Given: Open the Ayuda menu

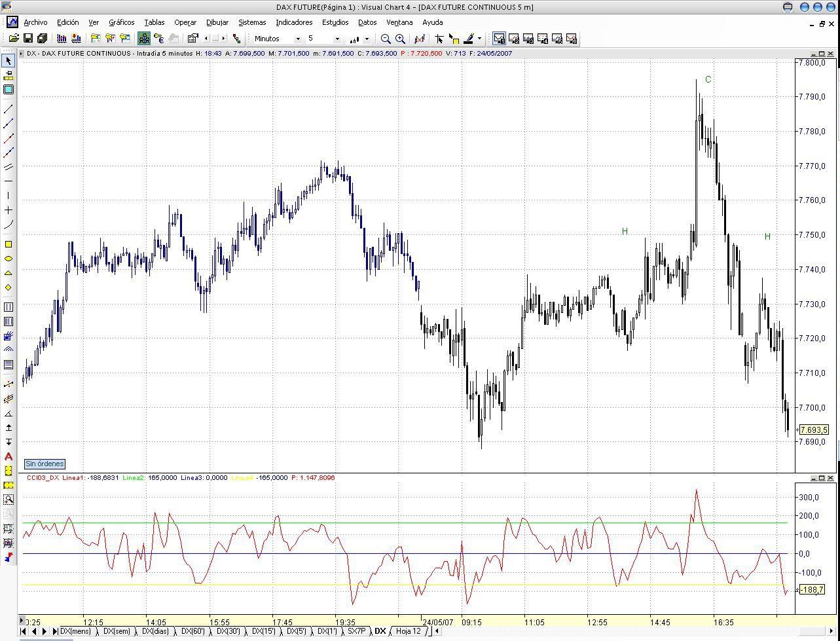Looking at the screenshot, I should click(x=433, y=22).
